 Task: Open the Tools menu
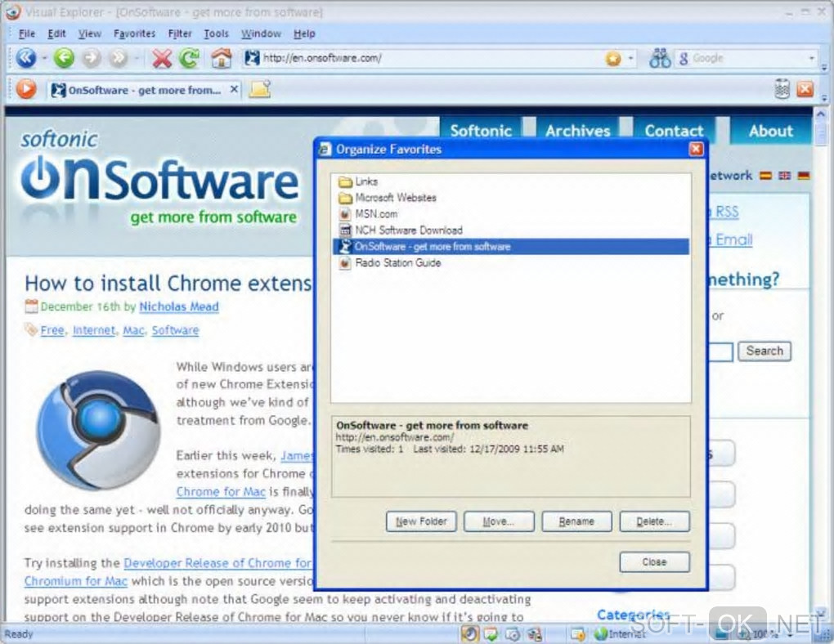point(216,34)
